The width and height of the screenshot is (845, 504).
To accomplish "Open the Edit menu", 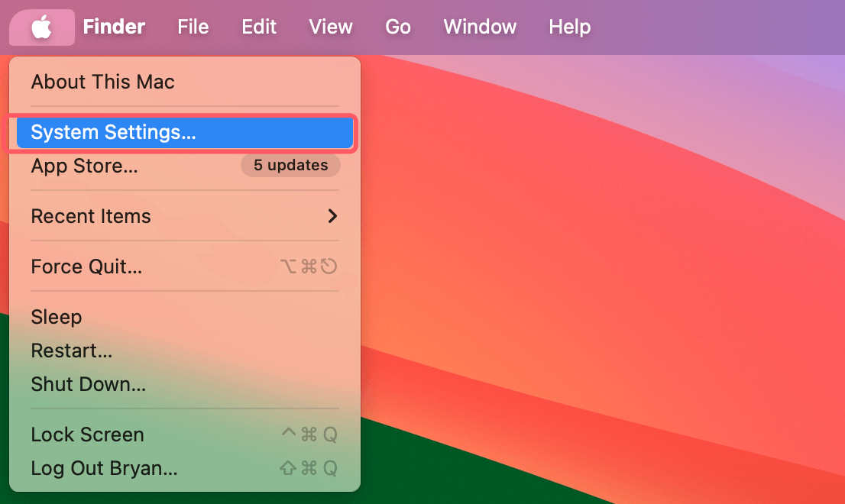I will pos(258,27).
